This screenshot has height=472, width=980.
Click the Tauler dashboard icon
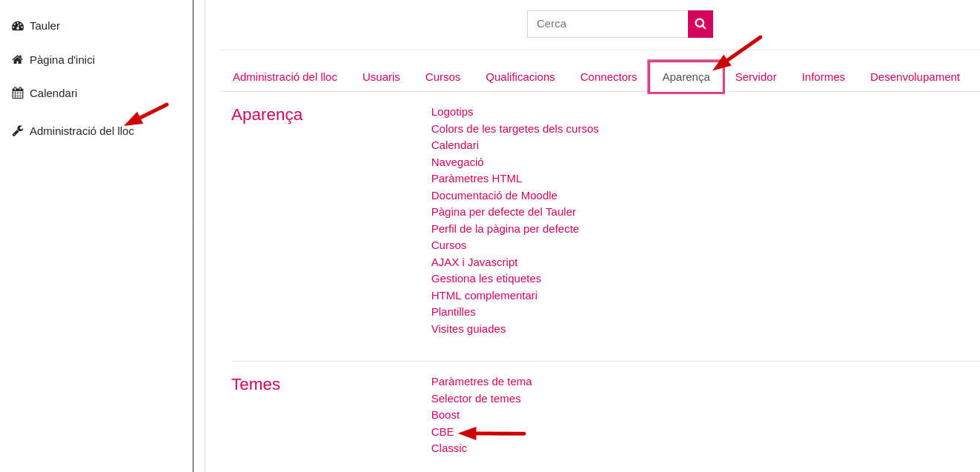[x=18, y=26]
